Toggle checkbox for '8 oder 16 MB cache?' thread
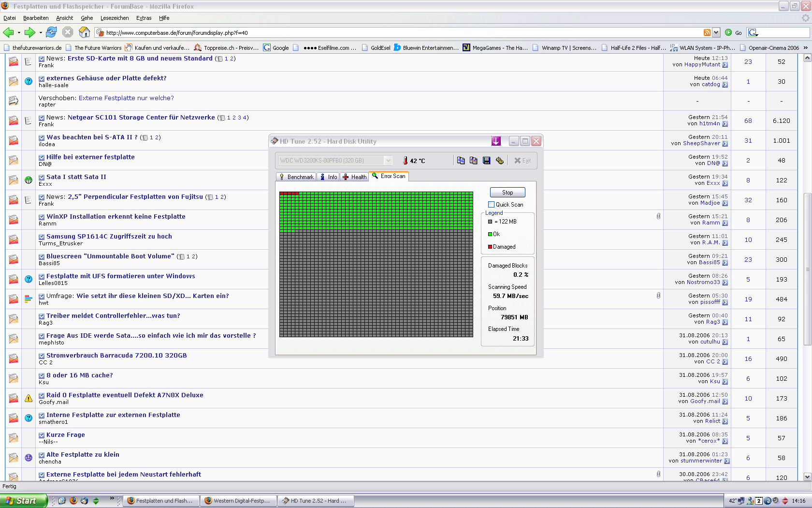The height and width of the screenshot is (508, 812). (x=42, y=375)
